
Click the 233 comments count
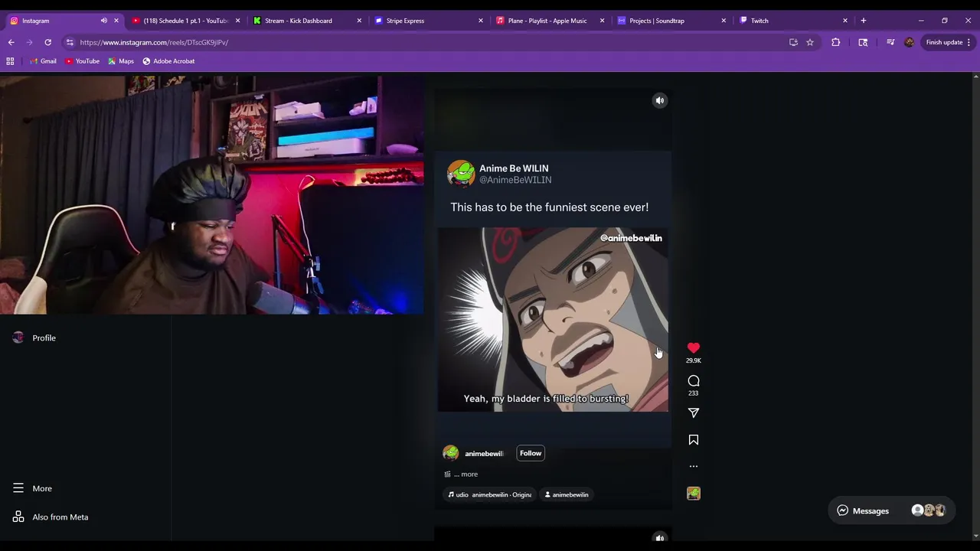pyautogui.click(x=693, y=393)
